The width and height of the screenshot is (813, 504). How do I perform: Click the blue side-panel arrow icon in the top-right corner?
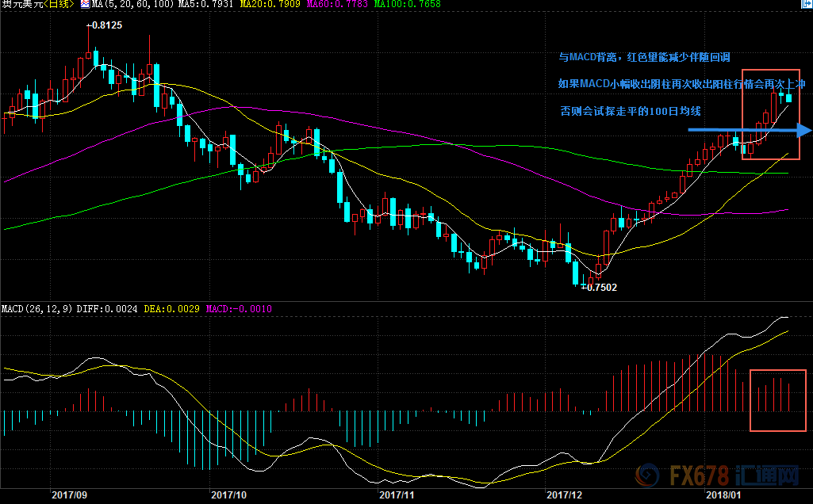(x=807, y=3)
